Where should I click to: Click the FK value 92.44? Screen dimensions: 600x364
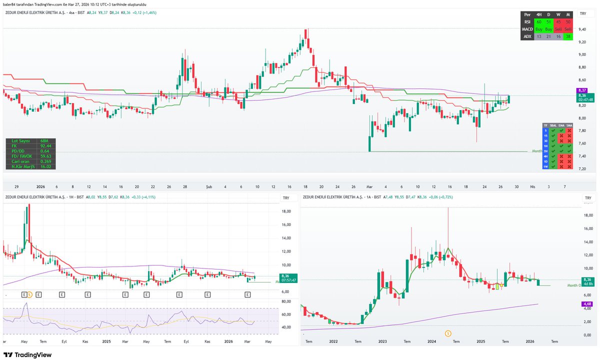(x=46, y=146)
